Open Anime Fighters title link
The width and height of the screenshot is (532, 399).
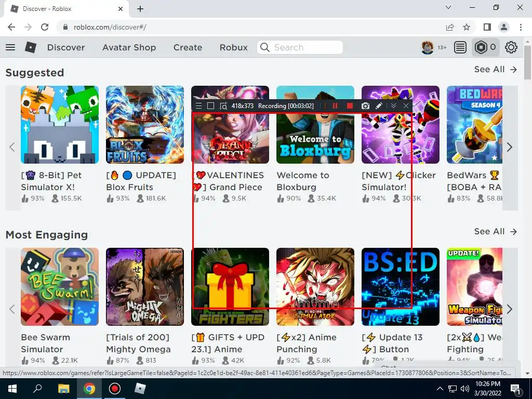228,343
